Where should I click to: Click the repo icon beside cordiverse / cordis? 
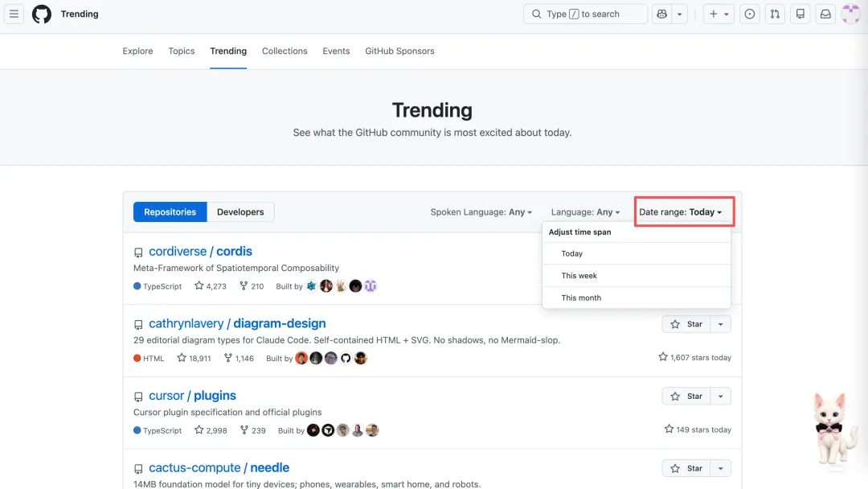pyautogui.click(x=138, y=253)
